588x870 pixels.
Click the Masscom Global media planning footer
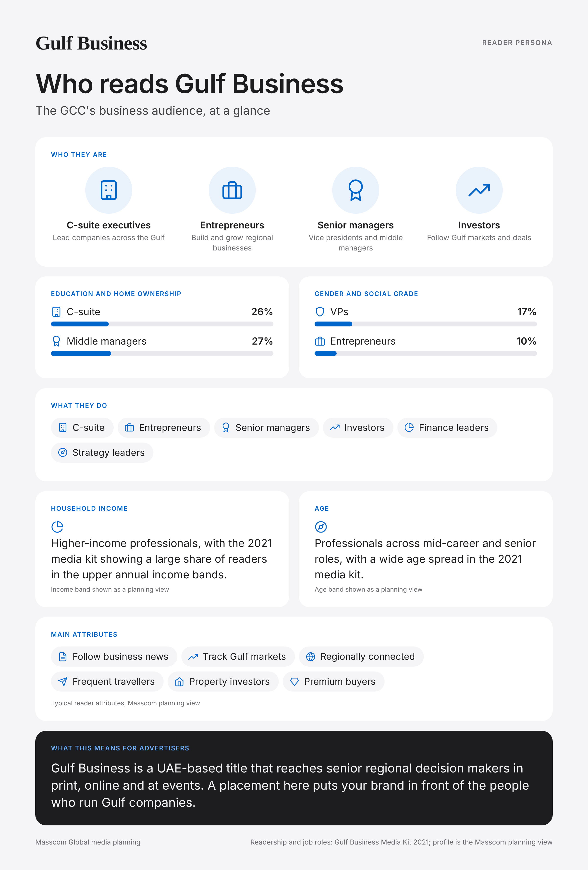tap(88, 842)
